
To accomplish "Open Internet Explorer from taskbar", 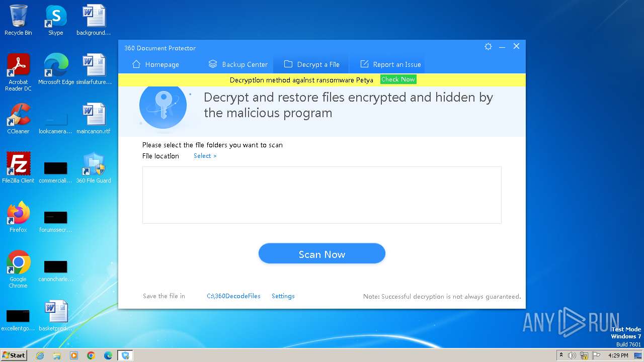I will (x=40, y=355).
